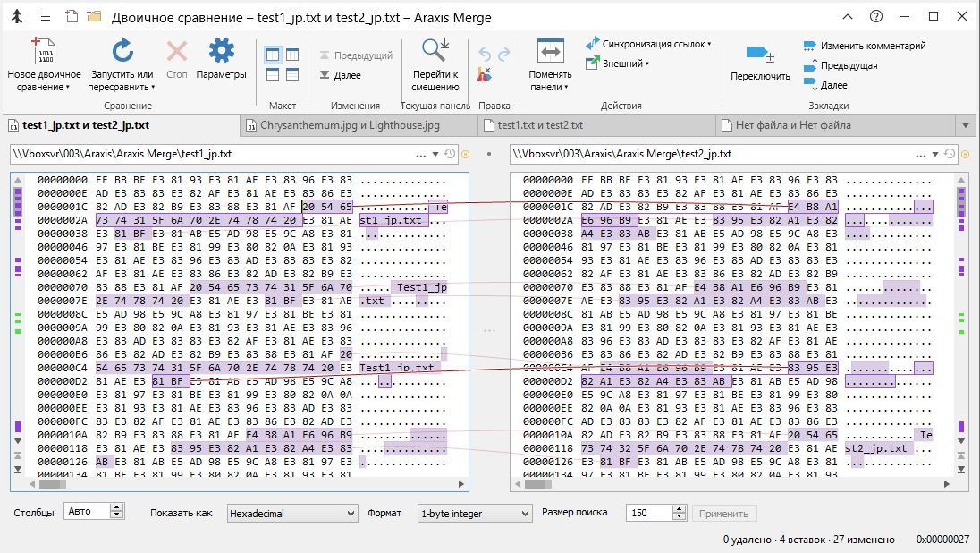Go to next change (Далее) in Изменения
The image size is (980, 553).
pos(341,75)
